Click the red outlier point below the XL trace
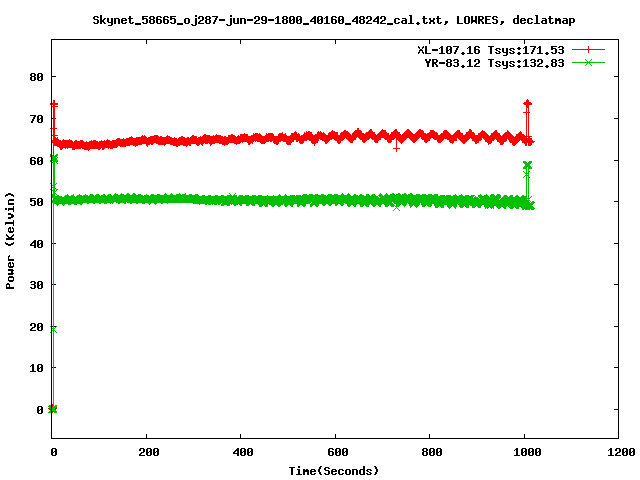 (x=396, y=149)
